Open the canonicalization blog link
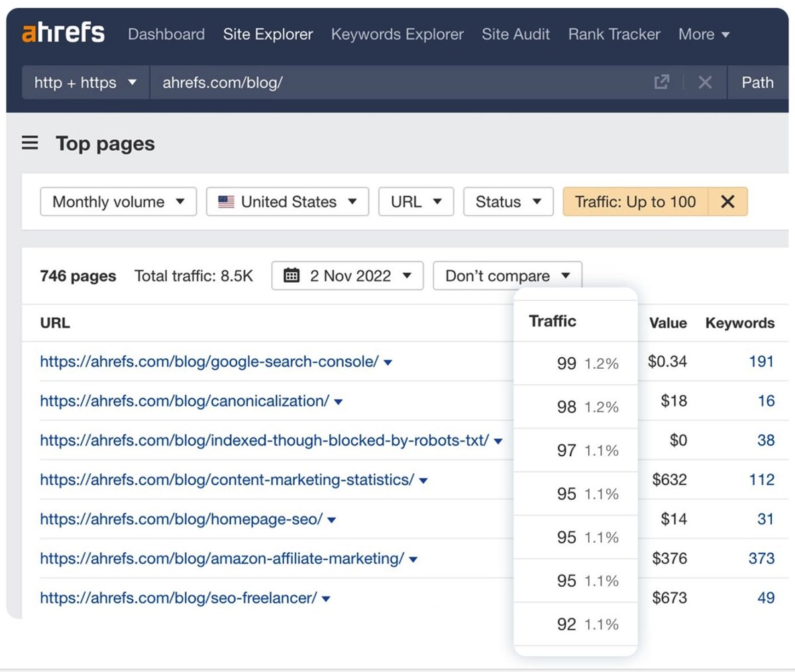The image size is (795, 672). pos(185,401)
